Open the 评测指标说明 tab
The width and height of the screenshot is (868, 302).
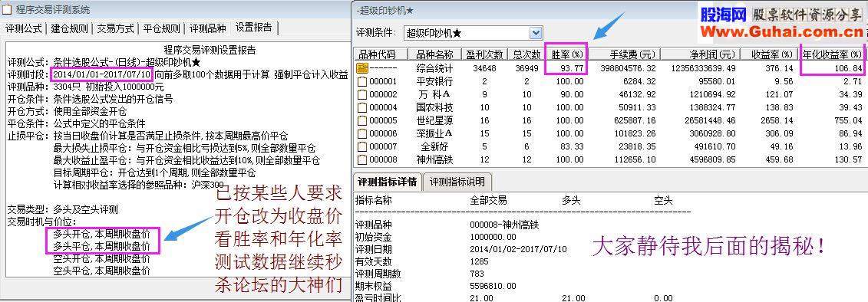[x=457, y=182]
